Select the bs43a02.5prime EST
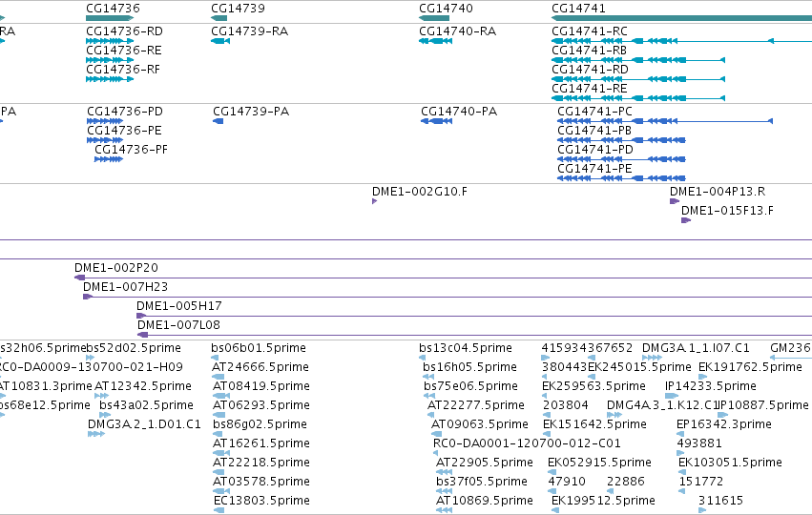Viewport: 812px width, 515px height. click(x=105, y=415)
